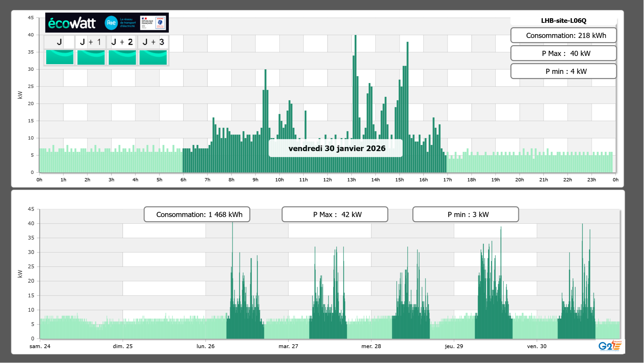Image resolution: width=644 pixels, height=363 pixels.
Task: Click the J + 1 green signal icon
Action: (x=91, y=57)
